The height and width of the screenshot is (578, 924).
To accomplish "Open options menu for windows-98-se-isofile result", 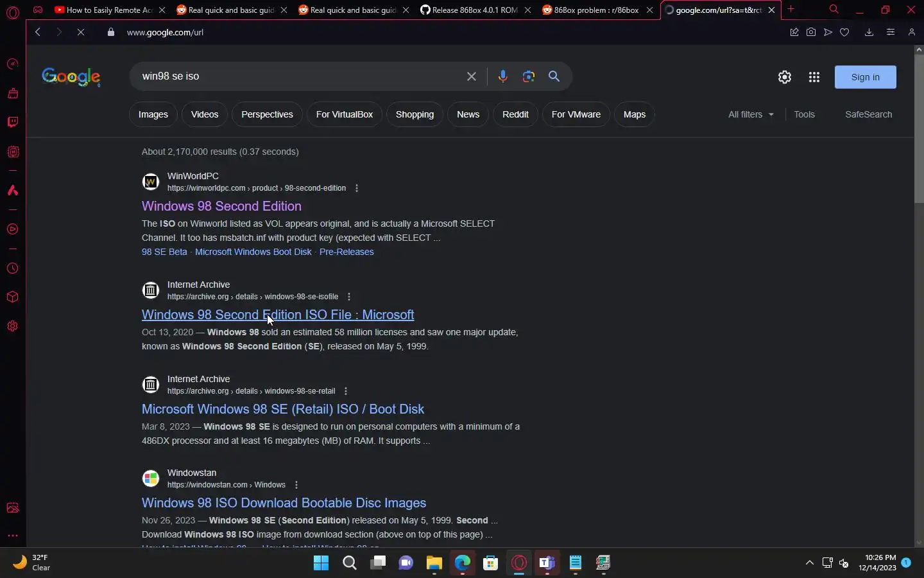I will tap(349, 297).
